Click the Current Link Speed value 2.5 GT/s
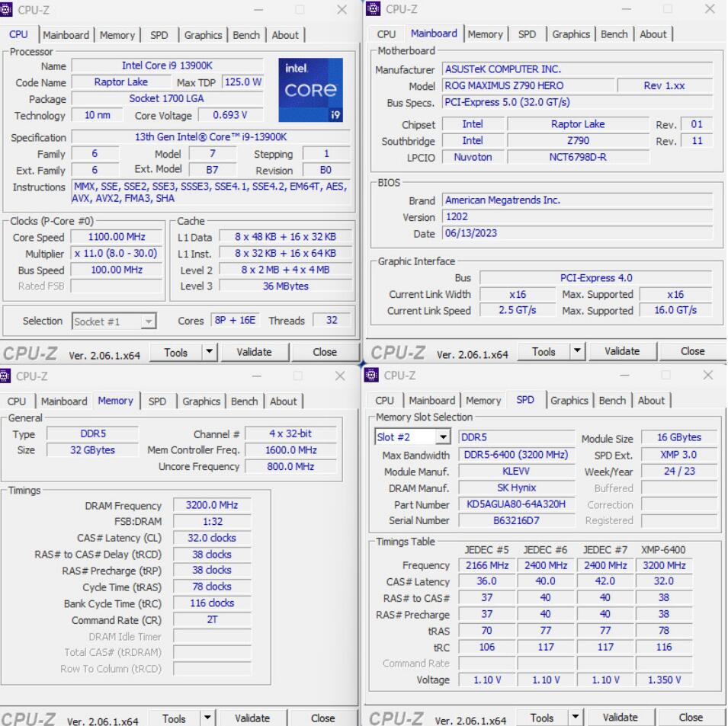 [x=517, y=310]
